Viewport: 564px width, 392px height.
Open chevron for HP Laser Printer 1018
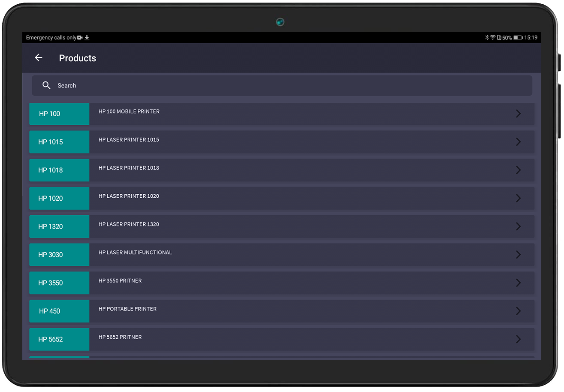click(518, 170)
